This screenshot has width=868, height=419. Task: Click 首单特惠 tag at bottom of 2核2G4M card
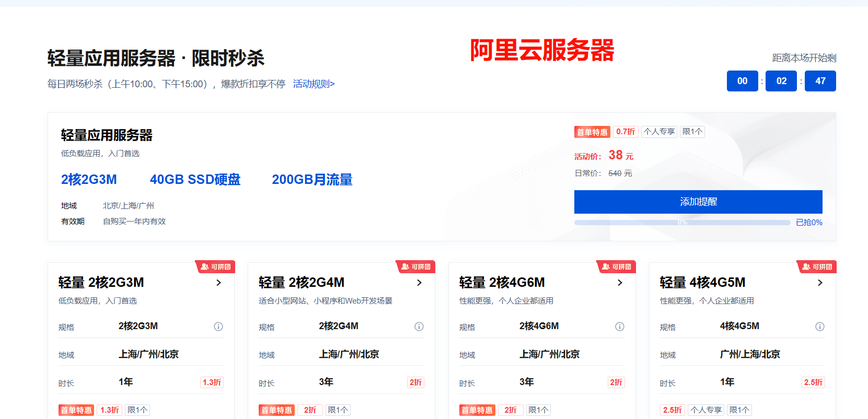coord(276,410)
